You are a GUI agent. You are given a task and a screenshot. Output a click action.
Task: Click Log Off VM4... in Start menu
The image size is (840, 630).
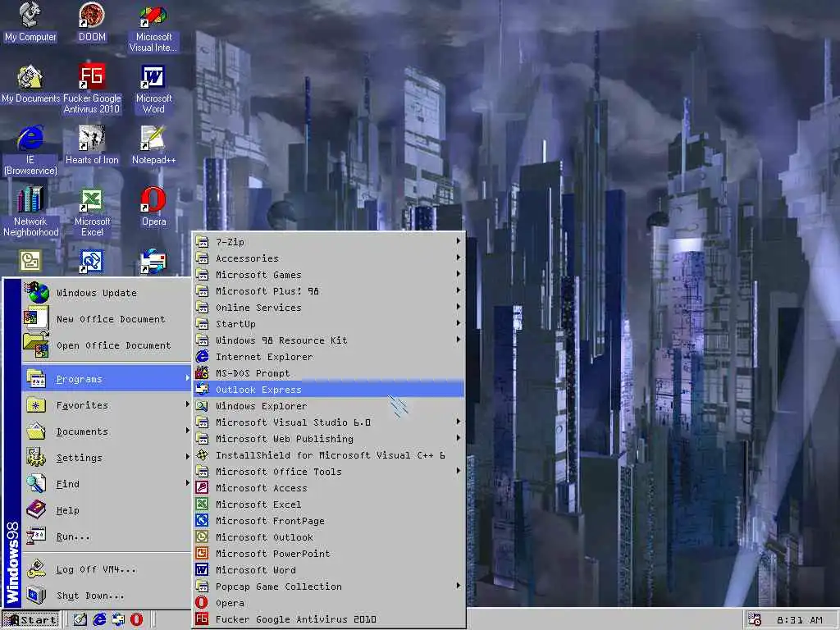[107, 569]
